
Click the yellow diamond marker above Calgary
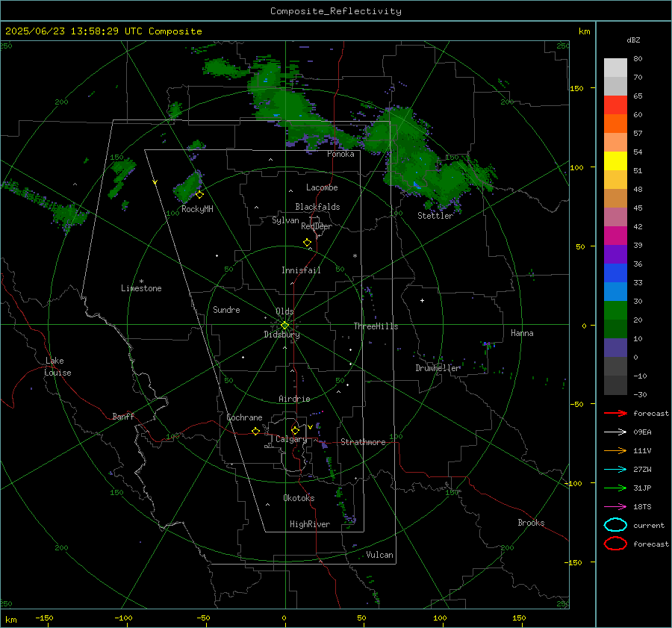point(295,430)
